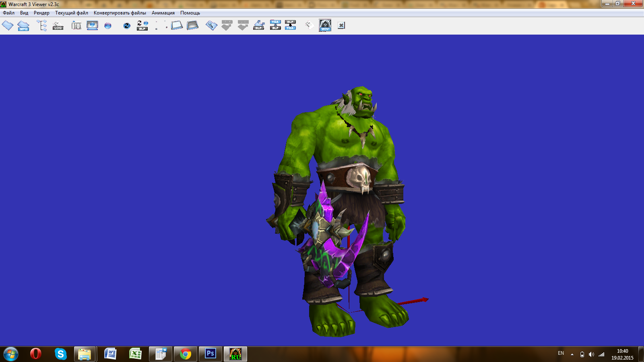The width and height of the screenshot is (644, 362).
Task: Click the BLP reload sphere icon
Action: tap(142, 26)
